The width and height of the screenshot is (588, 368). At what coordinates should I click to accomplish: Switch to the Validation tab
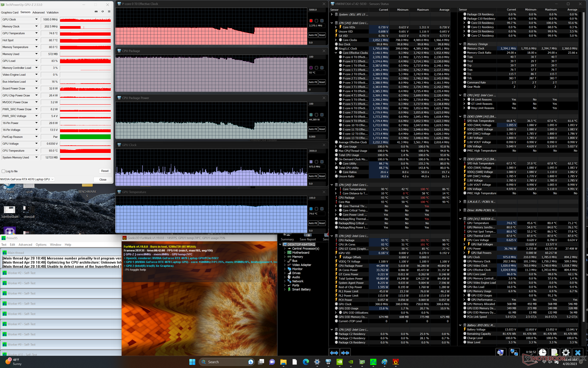point(52,13)
